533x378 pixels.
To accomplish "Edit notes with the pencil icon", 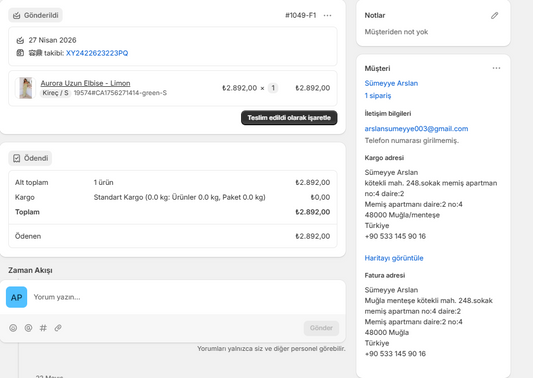I will point(495,15).
